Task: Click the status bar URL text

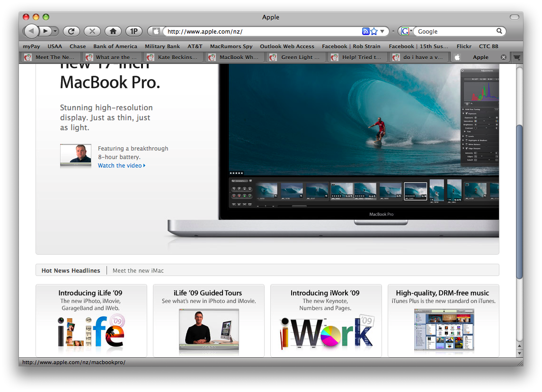Action: pyautogui.click(x=74, y=362)
